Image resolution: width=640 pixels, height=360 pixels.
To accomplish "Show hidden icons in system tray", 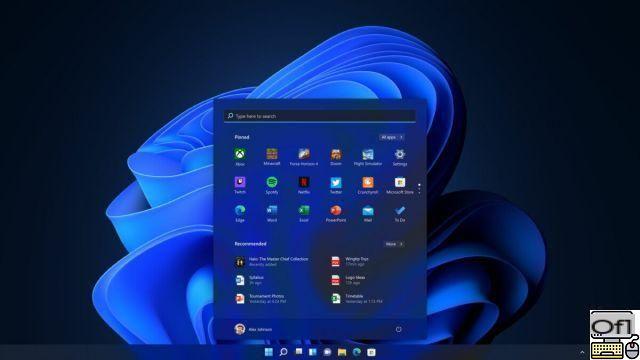I will click(582, 352).
